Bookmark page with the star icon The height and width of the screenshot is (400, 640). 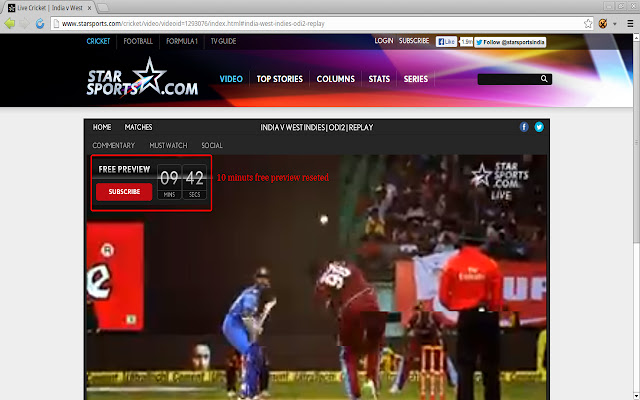click(x=588, y=24)
